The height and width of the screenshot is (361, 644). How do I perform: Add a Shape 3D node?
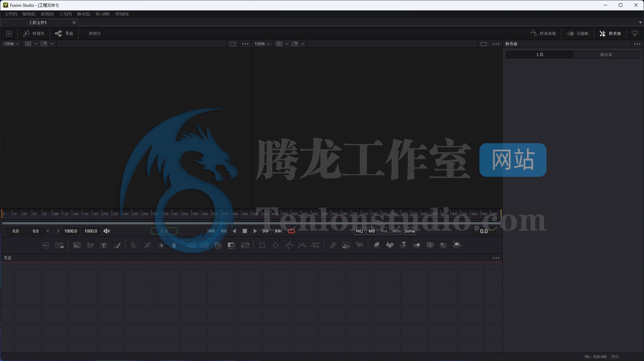tap(390, 245)
